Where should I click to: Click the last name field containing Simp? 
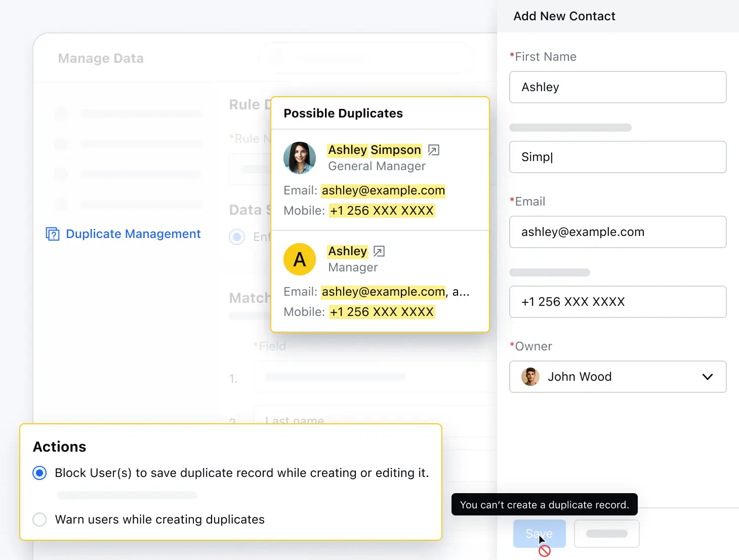tap(618, 157)
